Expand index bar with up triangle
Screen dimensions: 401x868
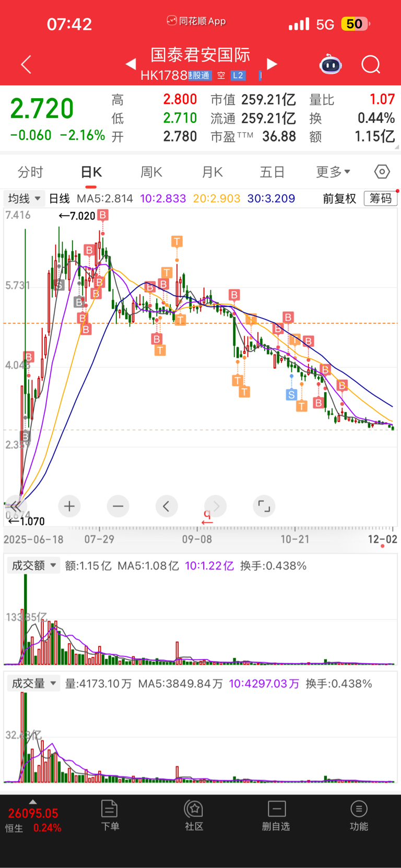[33, 802]
